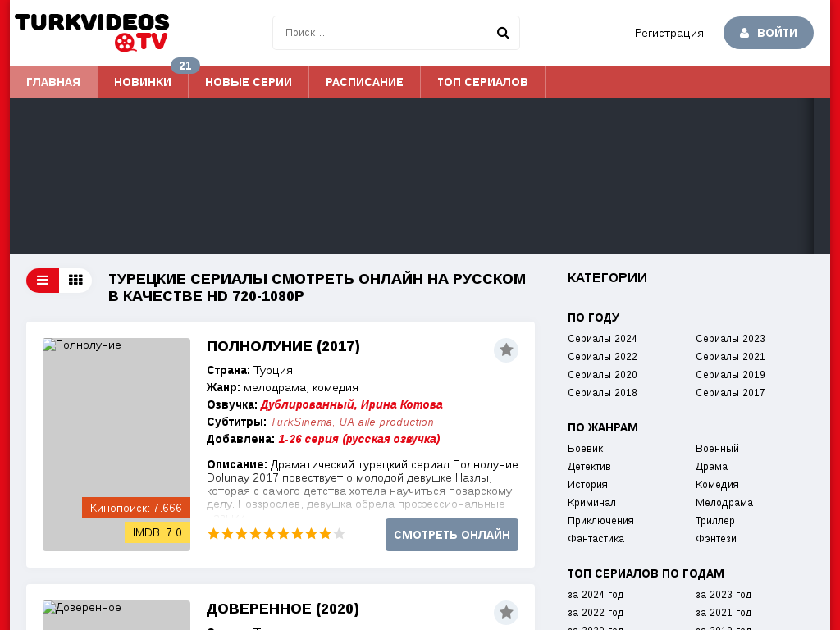840x630 pixels.
Task: Select the Приключения genre
Action: 601,521
